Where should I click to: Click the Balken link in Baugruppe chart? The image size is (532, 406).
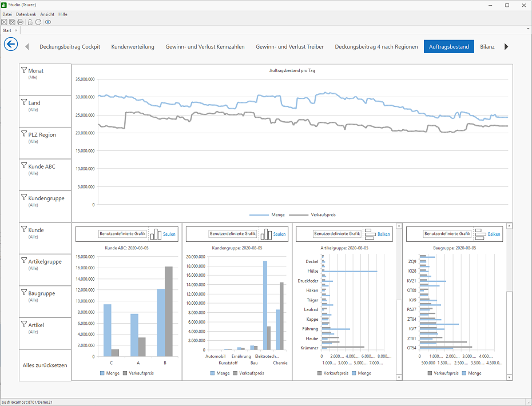tap(494, 234)
